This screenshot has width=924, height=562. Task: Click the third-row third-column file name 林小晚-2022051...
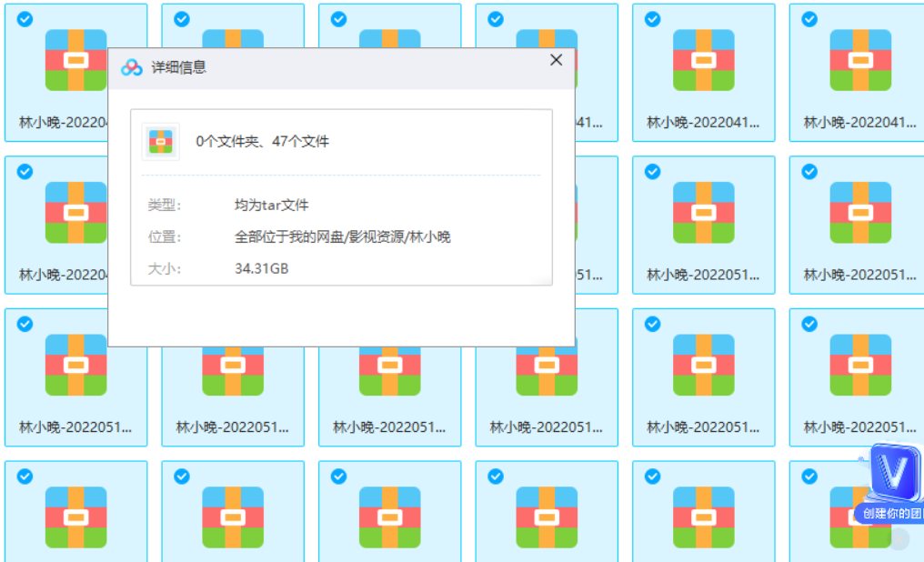coord(389,427)
